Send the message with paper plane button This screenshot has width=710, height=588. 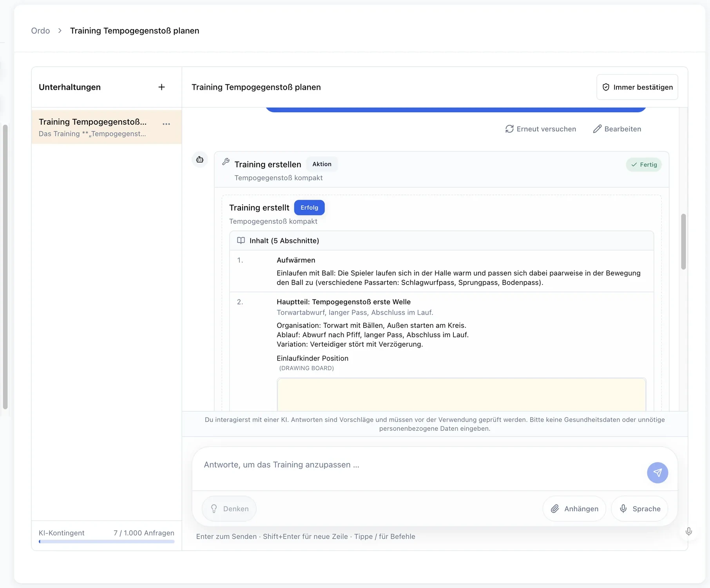pyautogui.click(x=657, y=472)
